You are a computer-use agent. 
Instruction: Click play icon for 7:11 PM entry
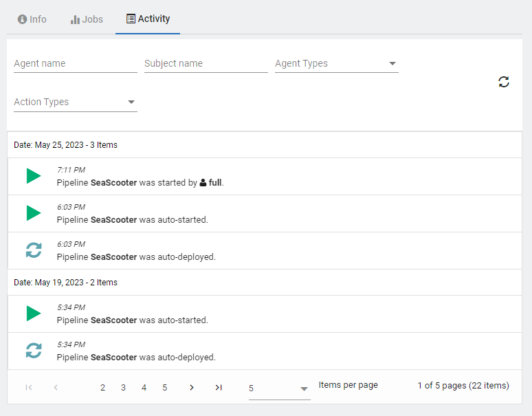point(33,176)
